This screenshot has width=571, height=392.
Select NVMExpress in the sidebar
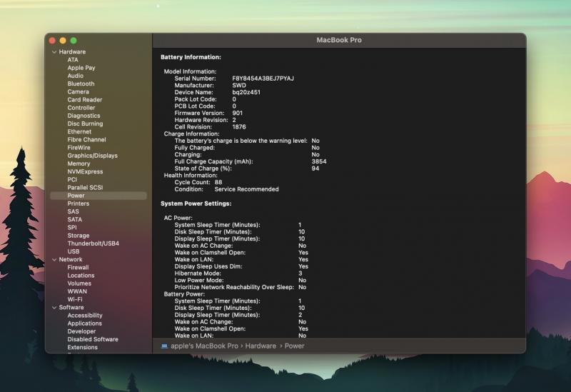click(x=85, y=171)
